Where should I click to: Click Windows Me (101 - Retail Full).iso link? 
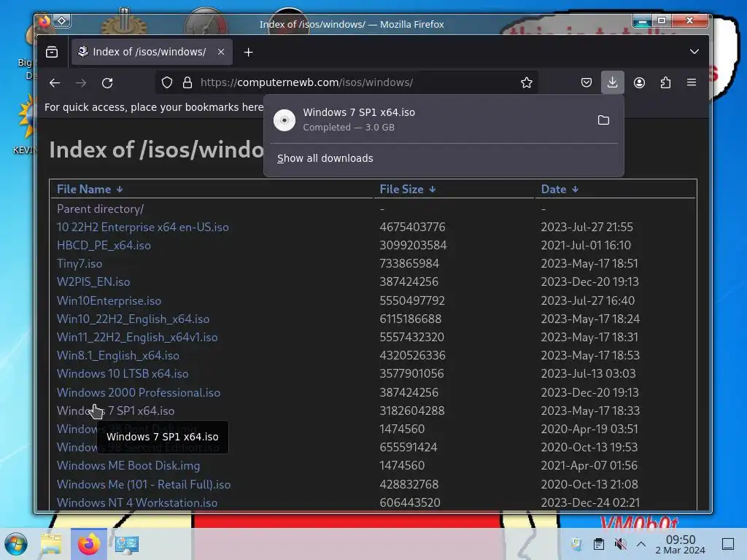tap(144, 485)
